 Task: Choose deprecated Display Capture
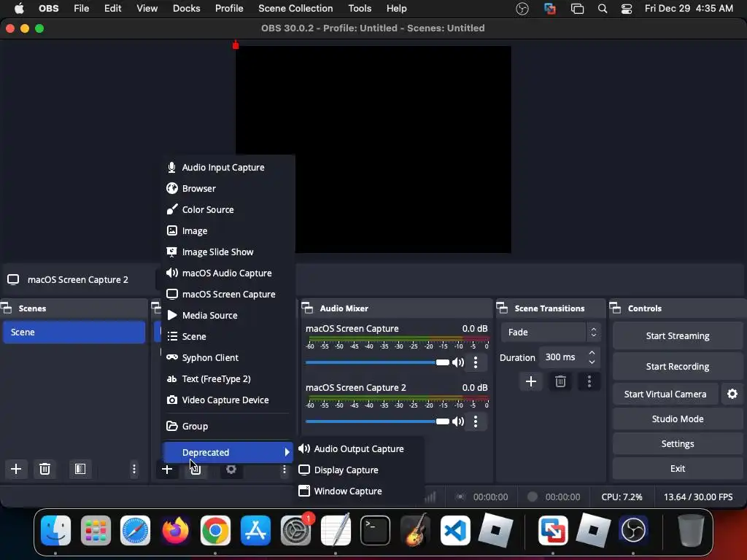pyautogui.click(x=360, y=470)
